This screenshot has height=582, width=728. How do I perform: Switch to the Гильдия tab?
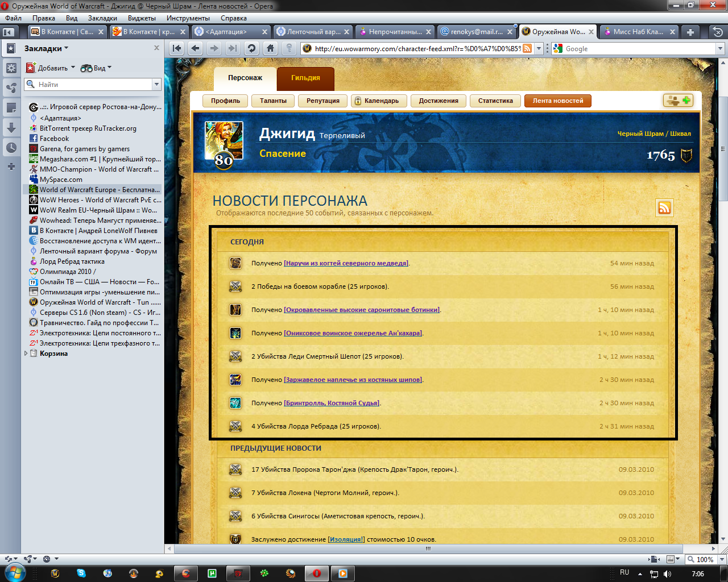click(305, 78)
